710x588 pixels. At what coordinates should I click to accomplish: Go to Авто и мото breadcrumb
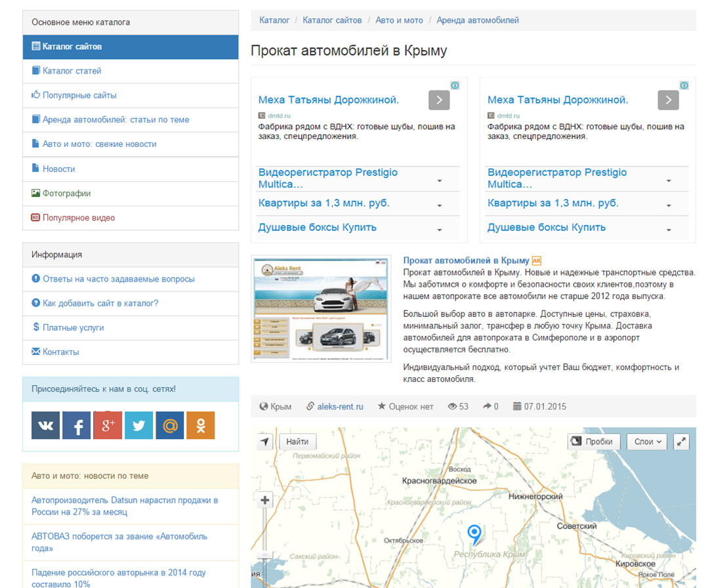pyautogui.click(x=399, y=20)
